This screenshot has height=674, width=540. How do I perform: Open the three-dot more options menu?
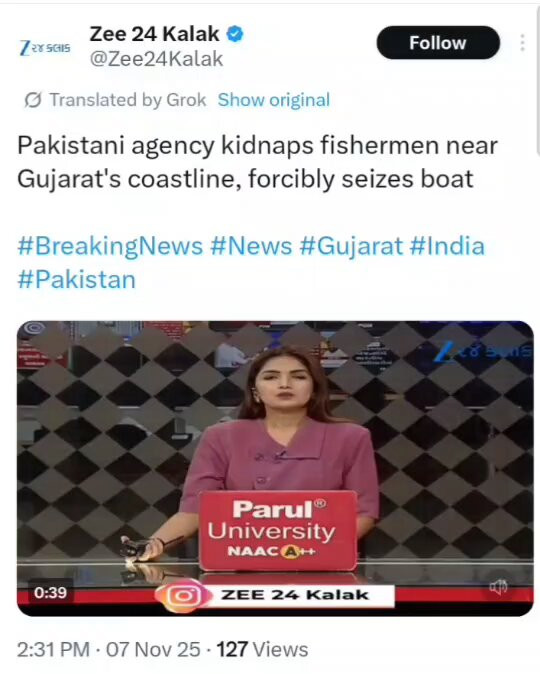522,43
